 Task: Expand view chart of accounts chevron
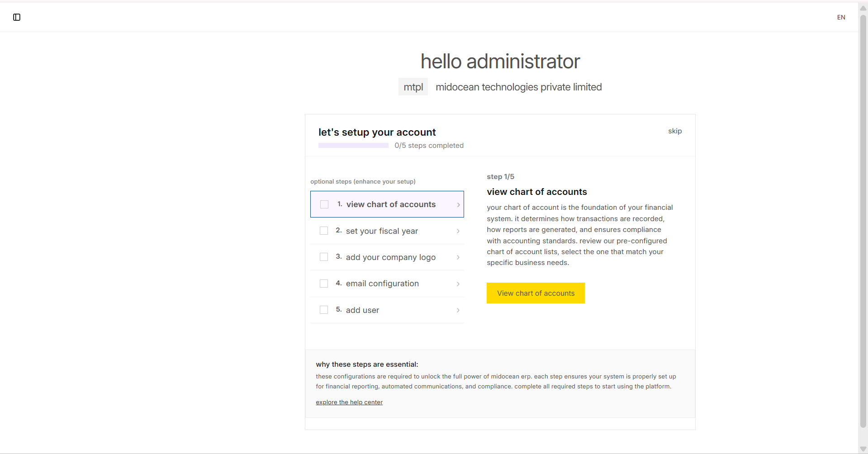458,205
